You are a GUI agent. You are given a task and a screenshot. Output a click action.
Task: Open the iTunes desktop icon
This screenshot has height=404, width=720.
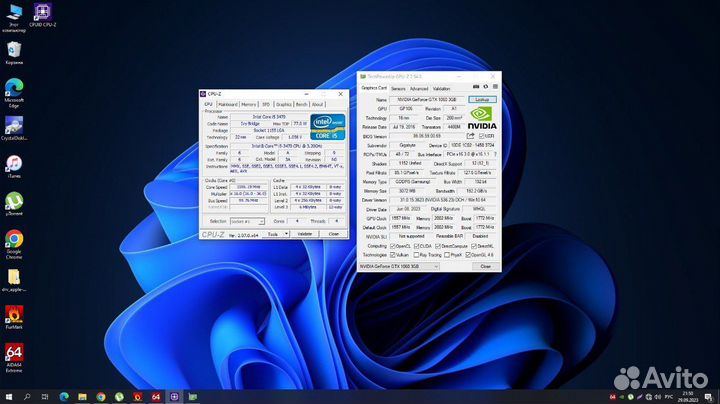(x=14, y=163)
